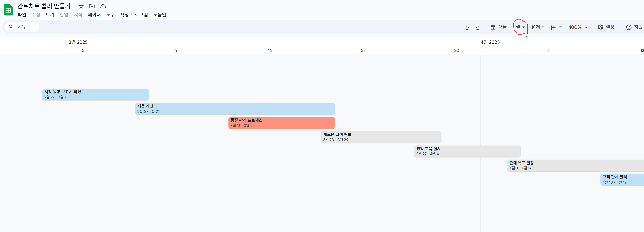The height and width of the screenshot is (232, 644).
Task: Click the 지원 support label
Action: 638,27
